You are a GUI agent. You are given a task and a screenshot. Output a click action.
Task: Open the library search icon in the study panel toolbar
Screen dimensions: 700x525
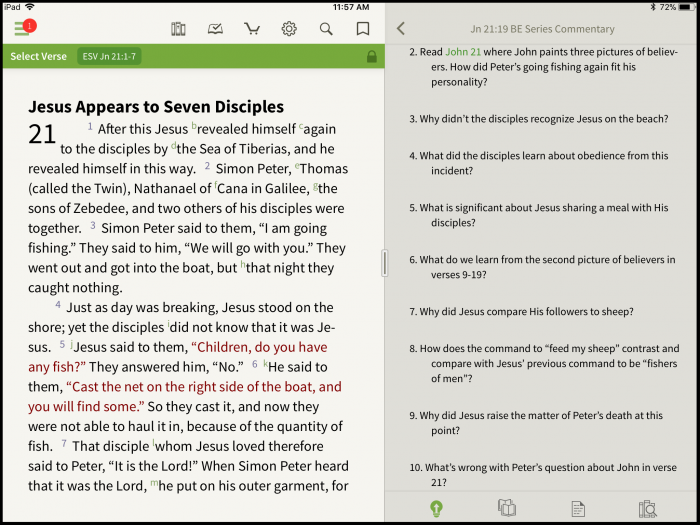[x=647, y=508]
